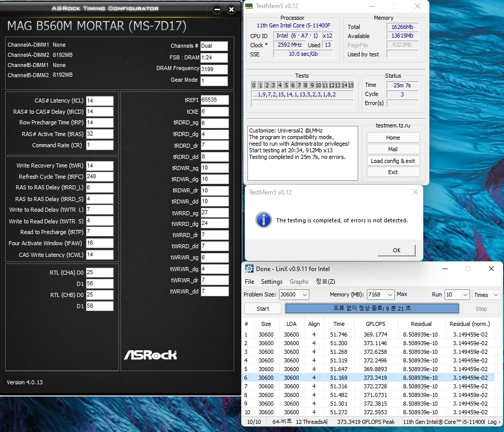Close the TestMem5 completion dialog
Screen dimensions: 504x432
click(415, 192)
